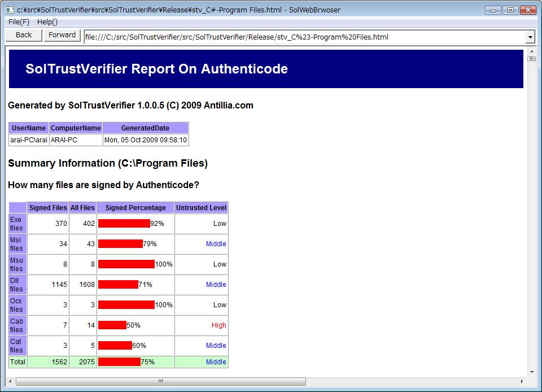Click the 'Msu files' row label
Viewport: 542px width, 392px height.
18,264
